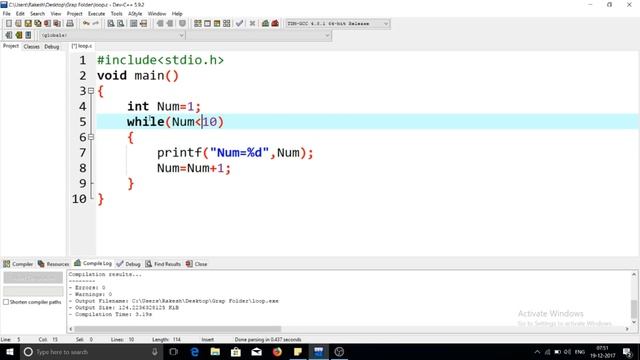Open the File menu
The height and width of the screenshot is (360, 640).
(x=7, y=13)
